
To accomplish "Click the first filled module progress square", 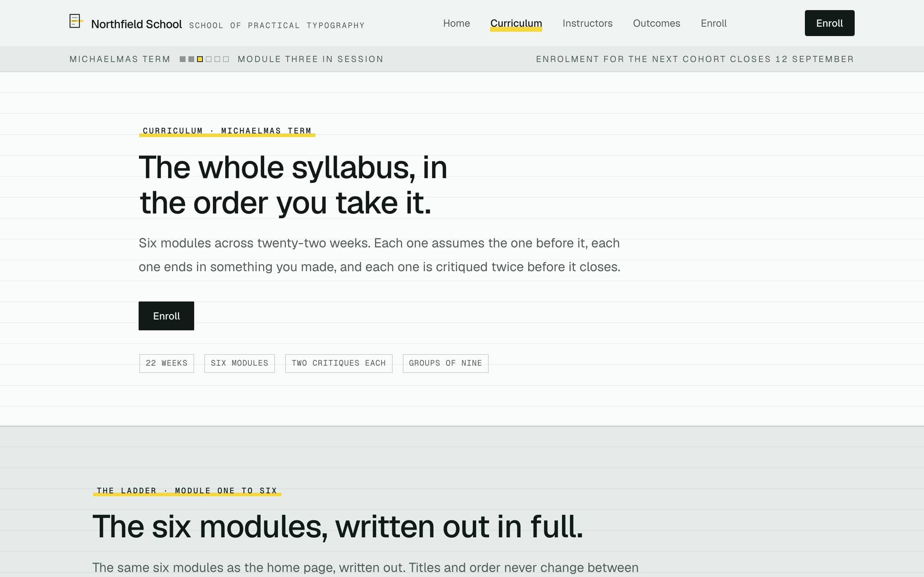I will (183, 59).
